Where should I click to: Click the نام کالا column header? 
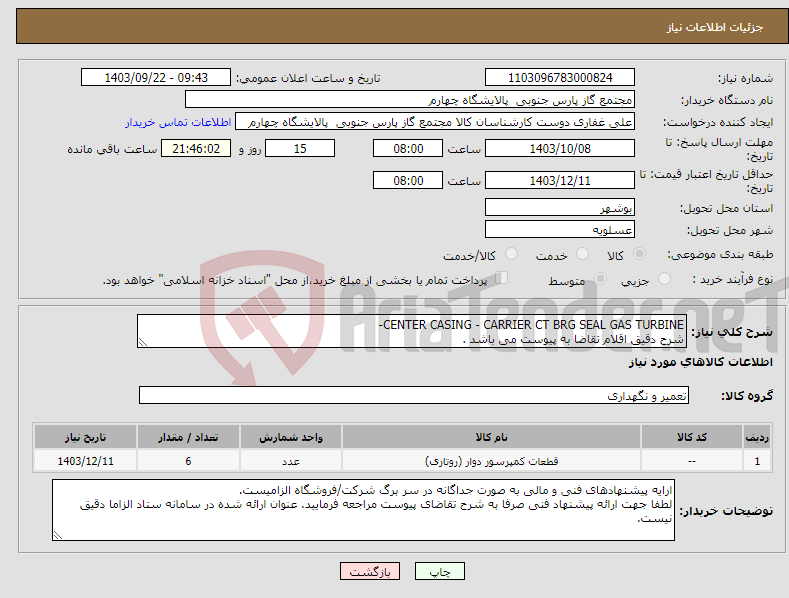click(492, 437)
